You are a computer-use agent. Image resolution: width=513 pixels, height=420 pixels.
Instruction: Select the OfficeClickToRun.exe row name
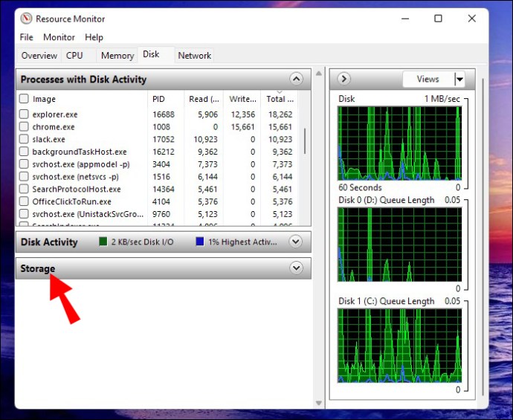pos(71,201)
